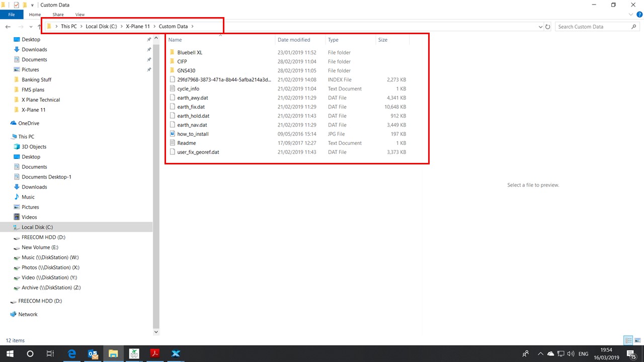The width and height of the screenshot is (644, 362).
Task: Open recent locations dropdown arrow
Action: coord(31,27)
